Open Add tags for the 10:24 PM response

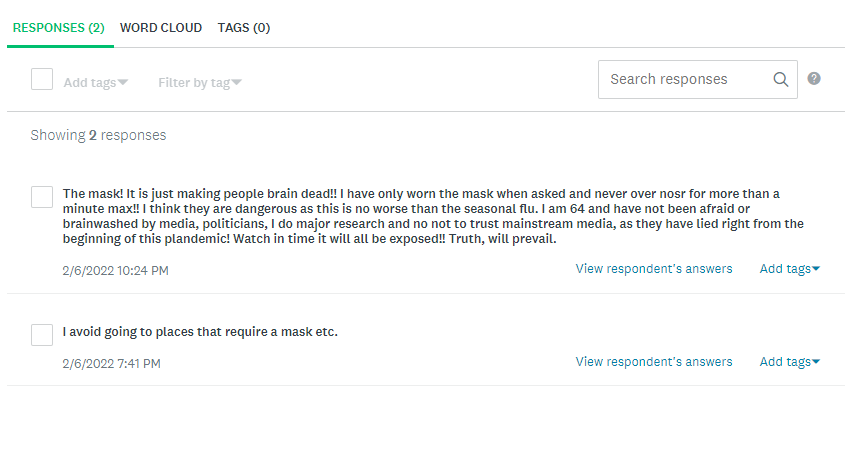(x=789, y=269)
